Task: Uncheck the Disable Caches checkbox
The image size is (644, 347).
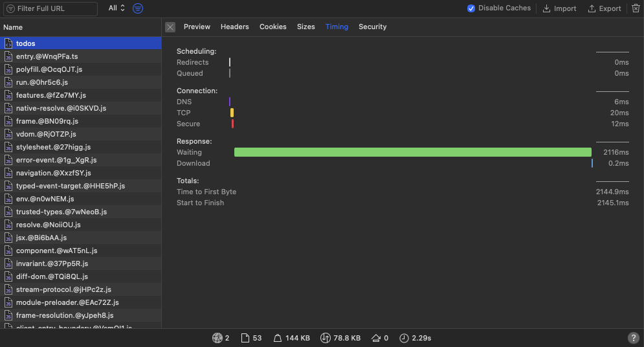Action: click(x=471, y=8)
